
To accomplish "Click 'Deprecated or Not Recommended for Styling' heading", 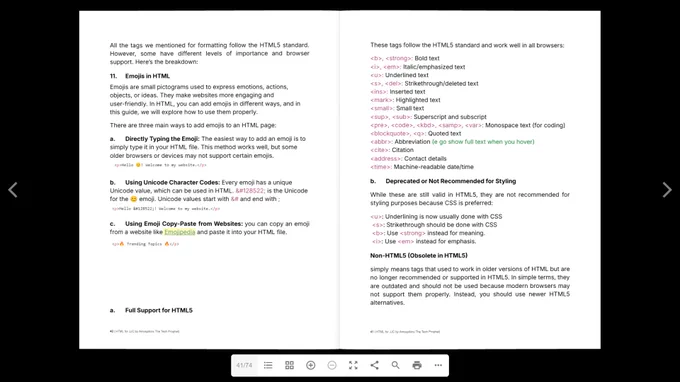I will tap(451, 181).
